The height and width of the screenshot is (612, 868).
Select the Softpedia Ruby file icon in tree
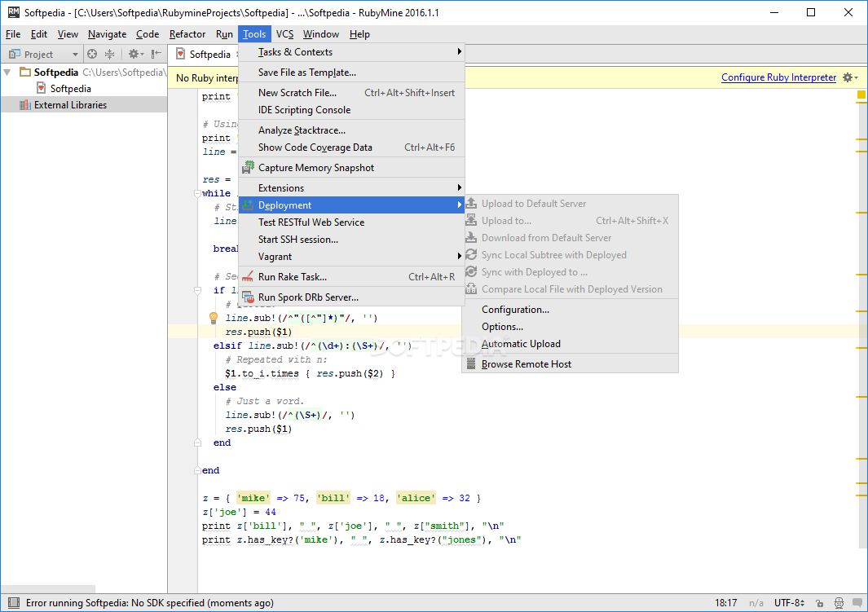click(41, 88)
